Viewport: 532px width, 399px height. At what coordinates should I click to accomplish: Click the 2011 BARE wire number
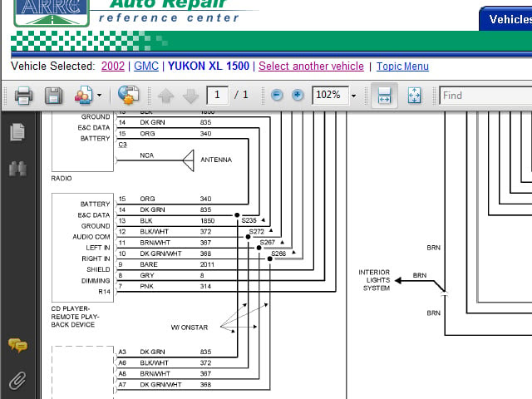[207, 264]
